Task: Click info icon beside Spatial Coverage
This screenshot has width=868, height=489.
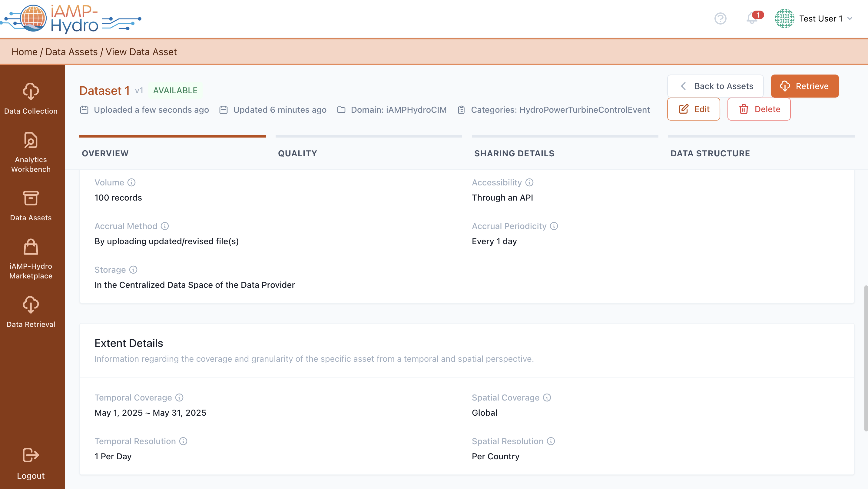Action: [547, 398]
